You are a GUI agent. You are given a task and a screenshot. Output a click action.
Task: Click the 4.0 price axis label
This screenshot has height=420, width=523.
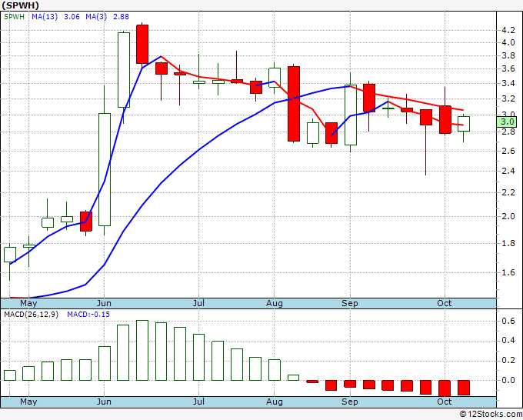(x=508, y=43)
